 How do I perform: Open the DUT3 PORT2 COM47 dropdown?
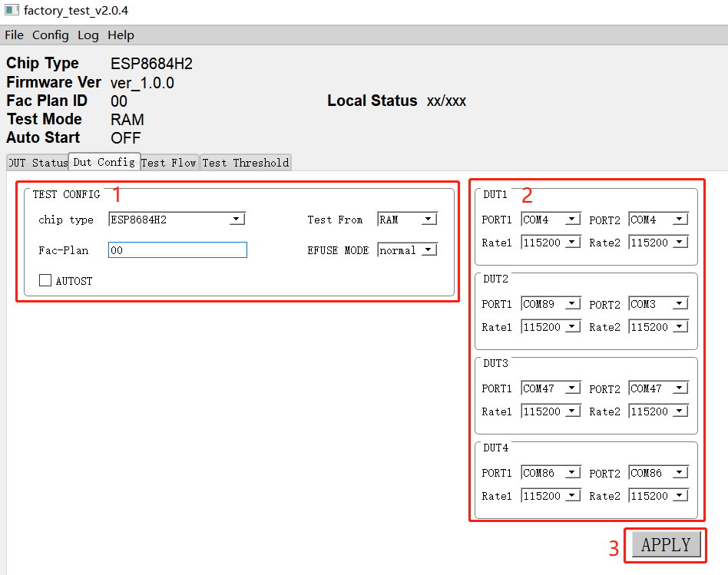(679, 388)
